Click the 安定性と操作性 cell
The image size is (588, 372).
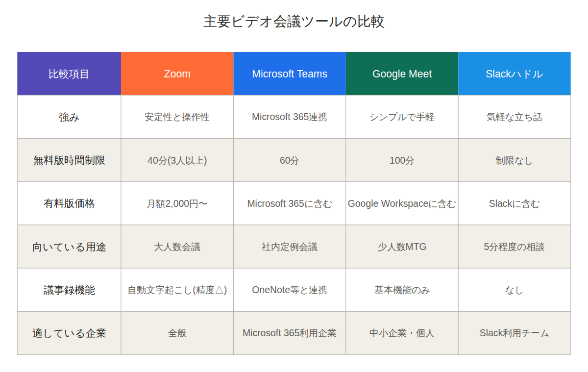pyautogui.click(x=177, y=117)
